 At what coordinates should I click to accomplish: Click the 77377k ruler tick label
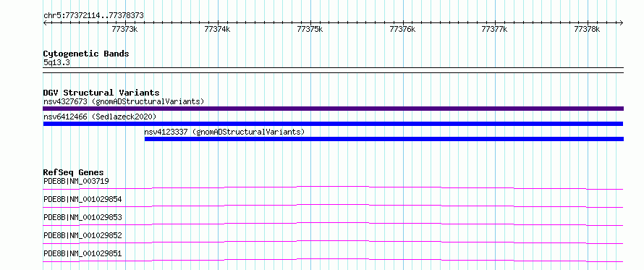(x=494, y=29)
